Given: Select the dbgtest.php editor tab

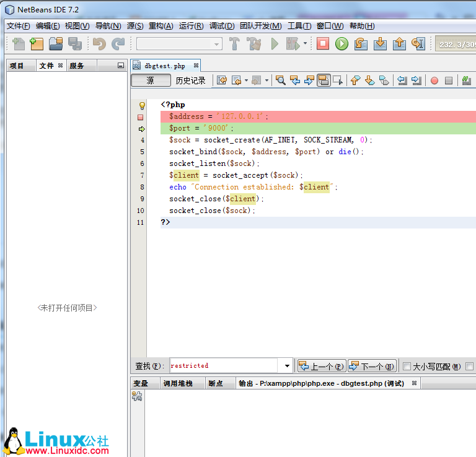Looking at the screenshot, I should pos(164,66).
